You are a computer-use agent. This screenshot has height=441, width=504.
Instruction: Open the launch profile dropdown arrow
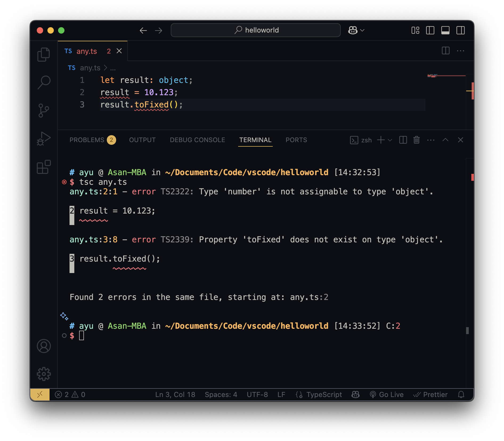click(390, 140)
